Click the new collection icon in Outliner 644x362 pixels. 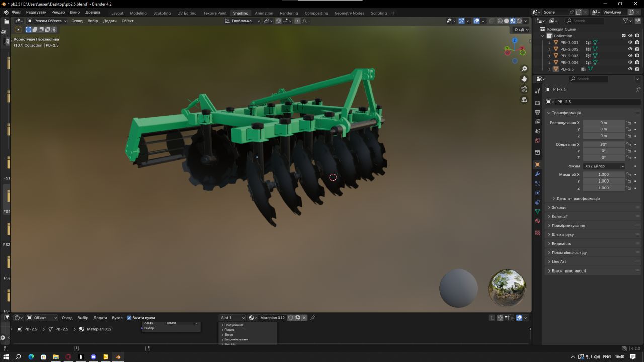[637, 21]
